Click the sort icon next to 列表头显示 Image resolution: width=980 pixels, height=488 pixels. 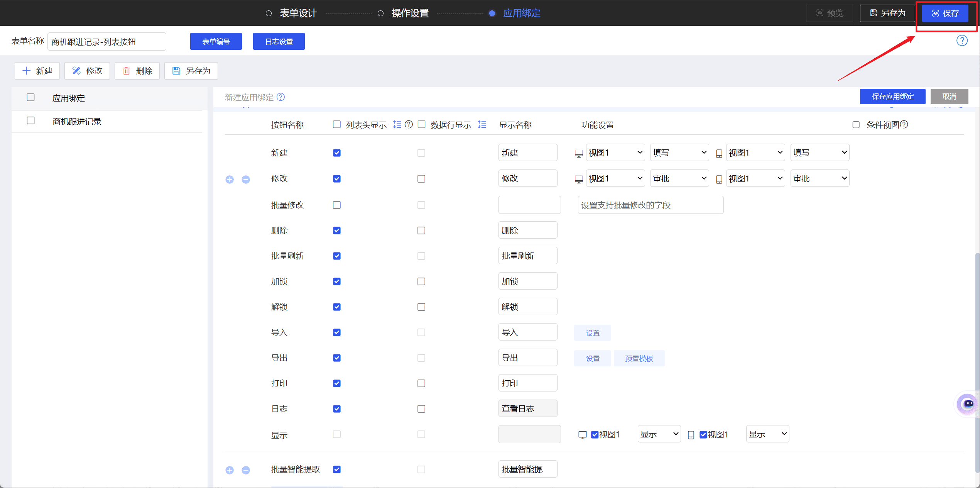pyautogui.click(x=397, y=124)
